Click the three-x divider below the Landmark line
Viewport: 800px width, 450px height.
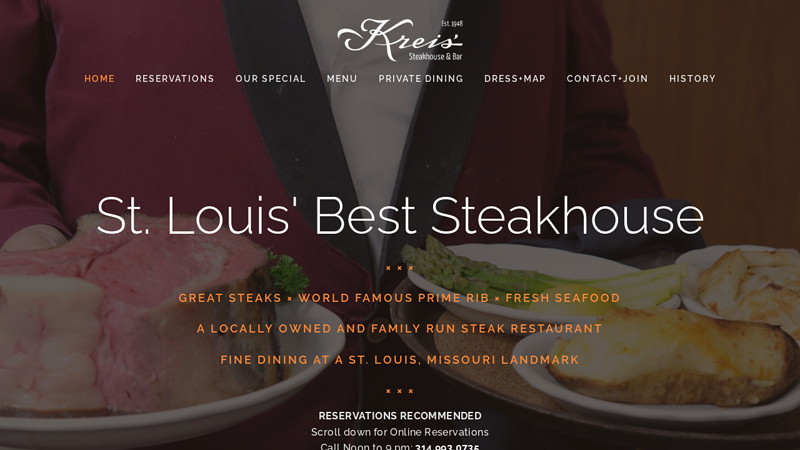point(399,391)
